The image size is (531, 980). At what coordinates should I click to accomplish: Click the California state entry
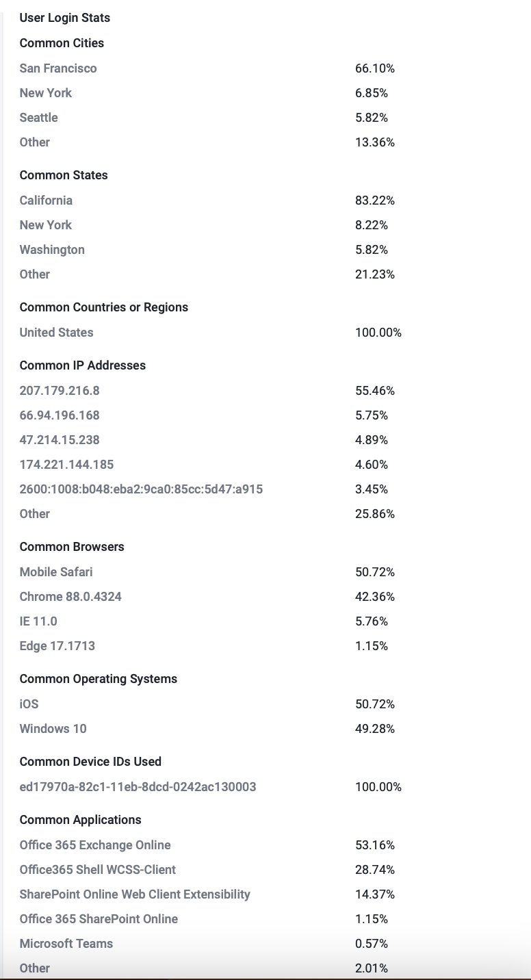46,201
